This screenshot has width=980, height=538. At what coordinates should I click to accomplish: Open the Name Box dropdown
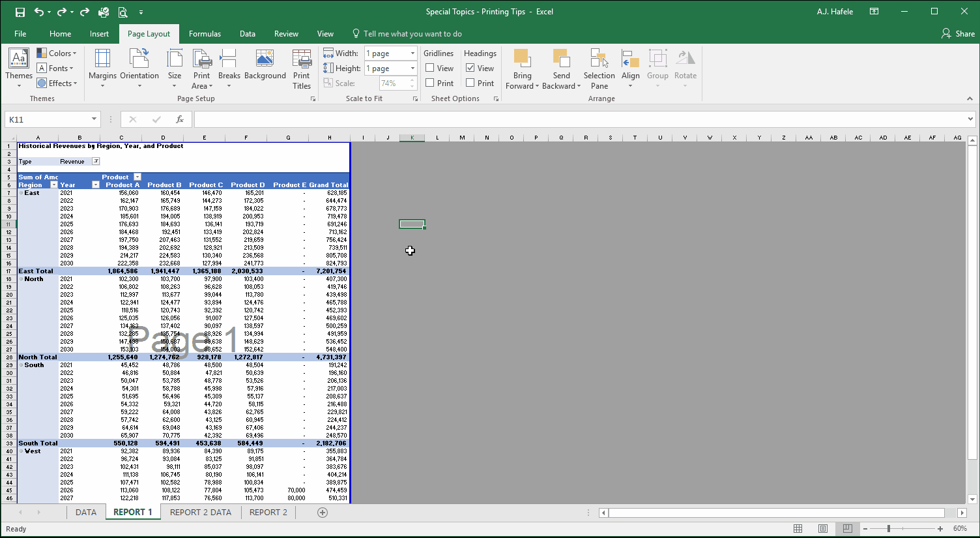tap(94, 119)
